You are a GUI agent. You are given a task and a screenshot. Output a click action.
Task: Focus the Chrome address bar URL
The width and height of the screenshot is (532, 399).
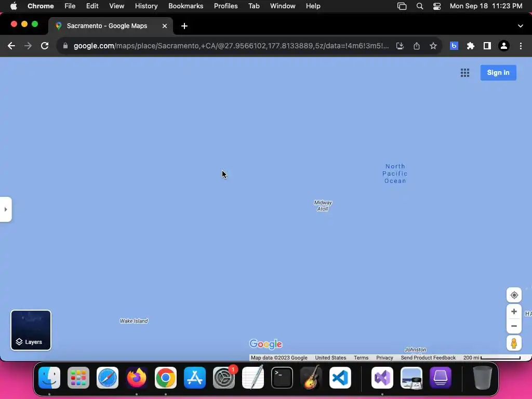pyautogui.click(x=231, y=46)
